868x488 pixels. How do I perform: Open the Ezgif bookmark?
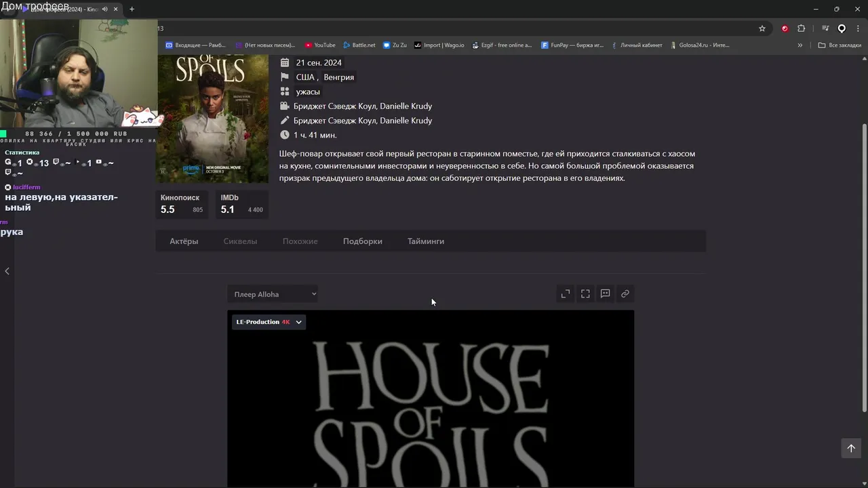pyautogui.click(x=501, y=45)
